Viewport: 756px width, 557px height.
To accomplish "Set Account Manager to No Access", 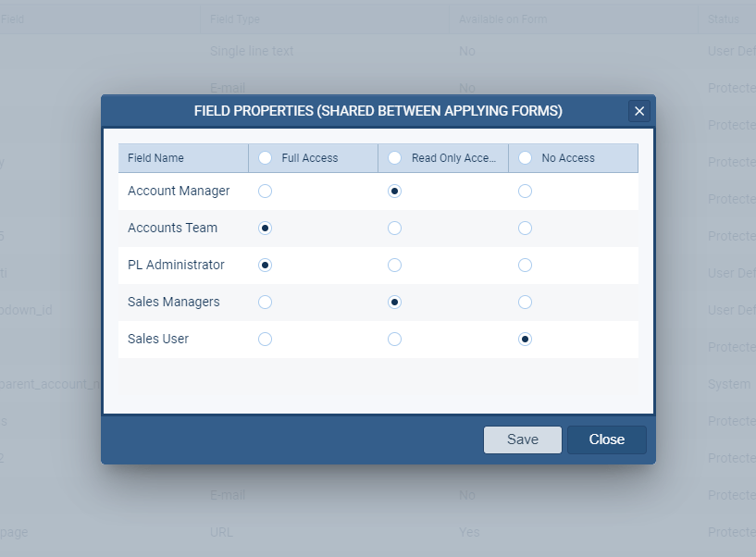I will [526, 191].
